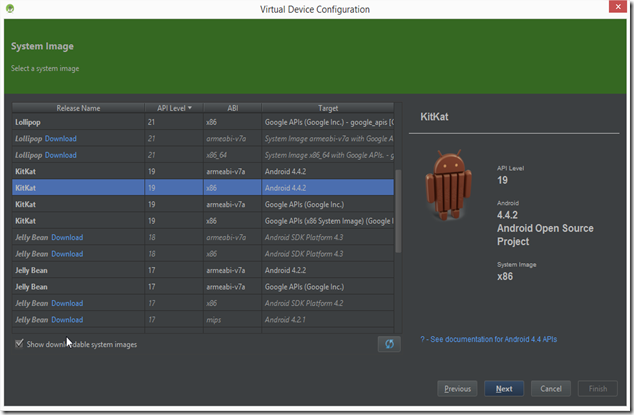Select KitKat armeabi-v7a Google APIs (Google Inc.) row
The height and width of the screenshot is (415, 634).
[203, 205]
